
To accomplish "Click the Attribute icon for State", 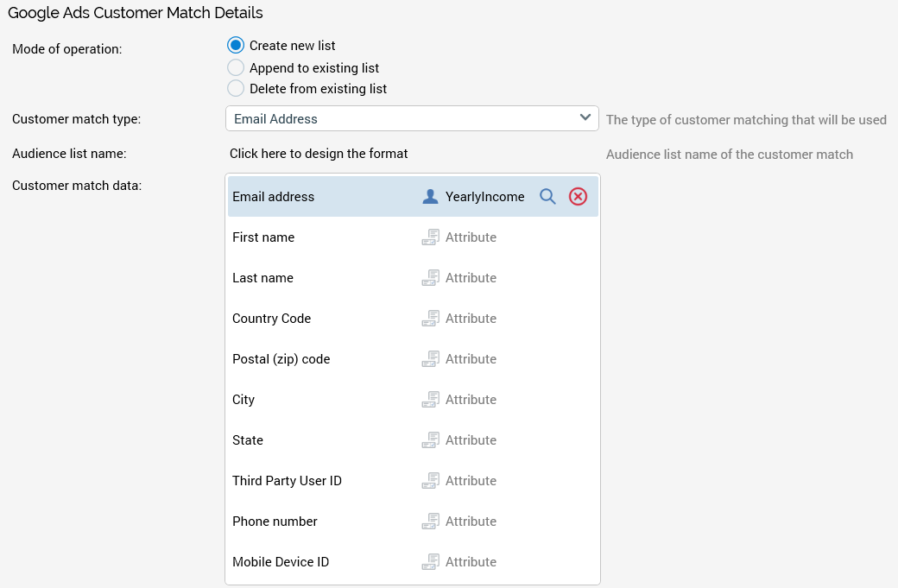I will click(x=430, y=439).
